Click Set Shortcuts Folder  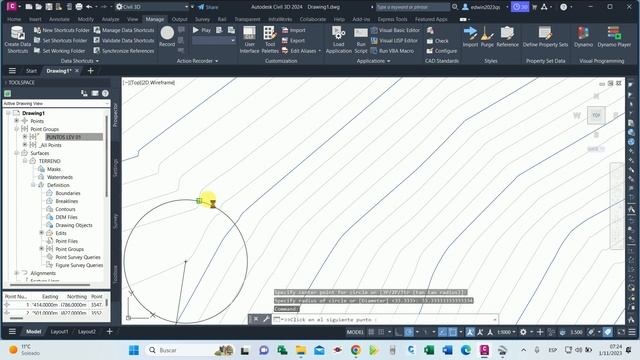click(60, 40)
